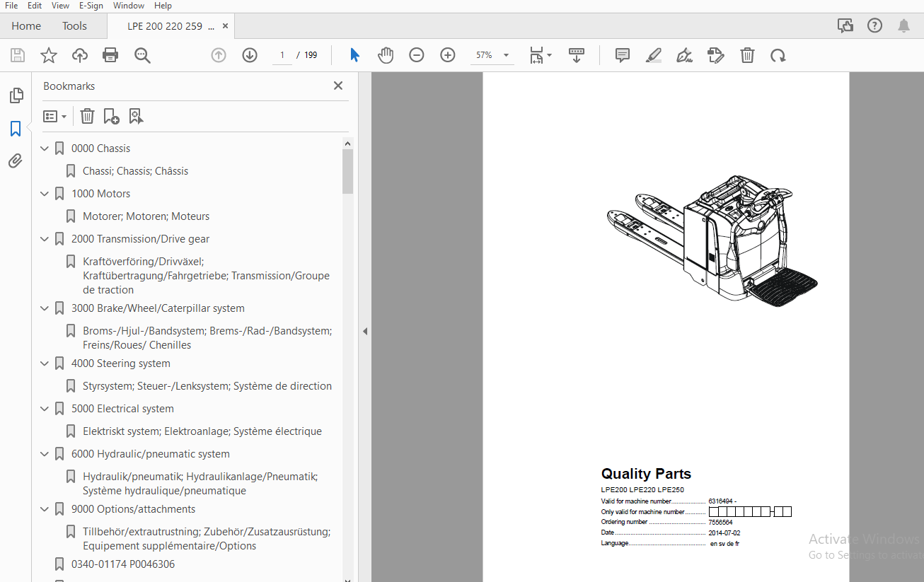Open the Help question mark

tap(875, 25)
